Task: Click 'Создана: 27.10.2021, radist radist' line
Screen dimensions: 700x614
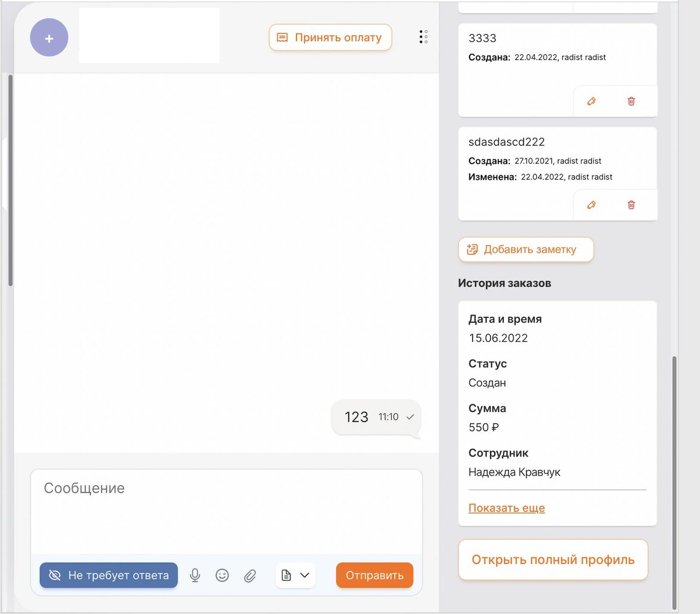Action: (535, 161)
